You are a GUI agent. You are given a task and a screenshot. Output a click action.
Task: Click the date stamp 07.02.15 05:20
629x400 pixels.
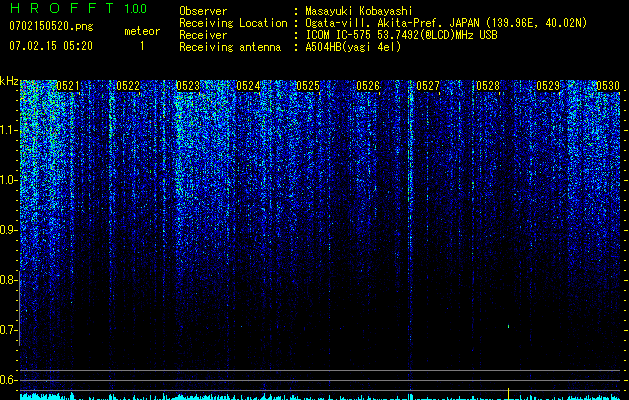click(x=51, y=46)
